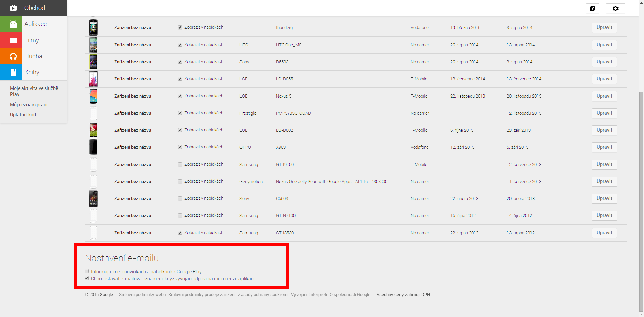The width and height of the screenshot is (644, 317).
Task: Enable show in menus for Sony C6603
Action: pos(180,198)
